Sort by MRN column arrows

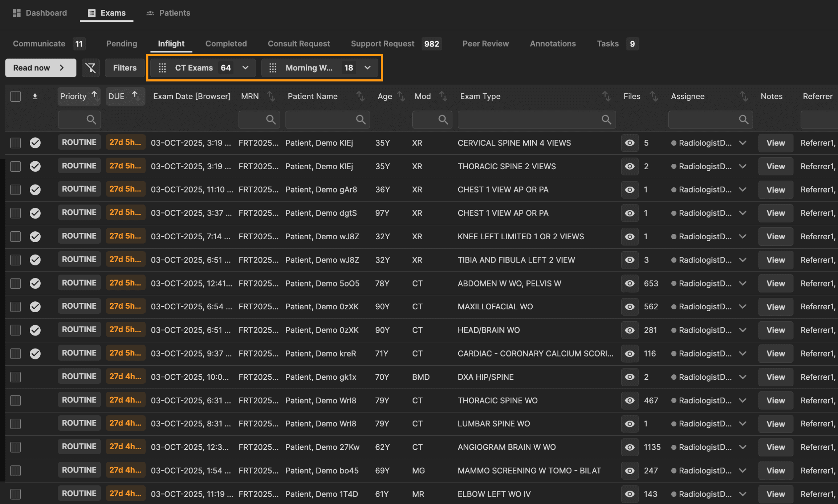(271, 96)
